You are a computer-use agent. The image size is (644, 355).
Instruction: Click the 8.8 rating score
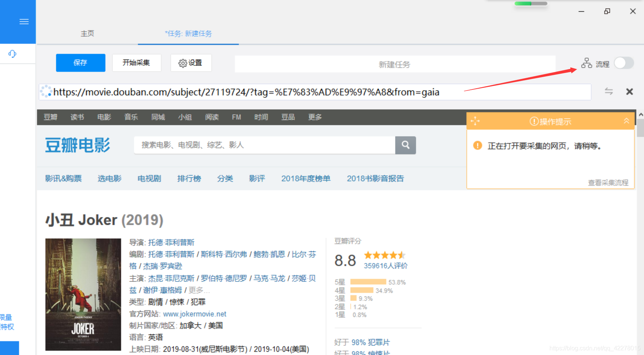[345, 260]
